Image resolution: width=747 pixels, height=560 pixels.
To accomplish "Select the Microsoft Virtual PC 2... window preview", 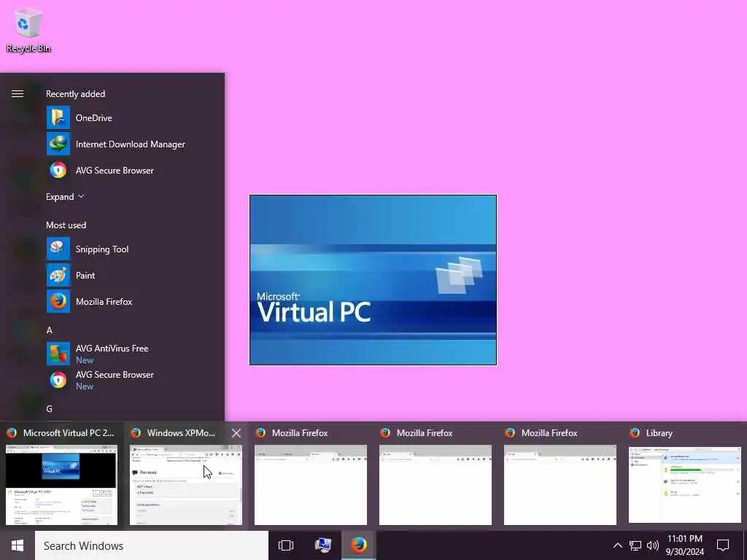I will (x=61, y=476).
